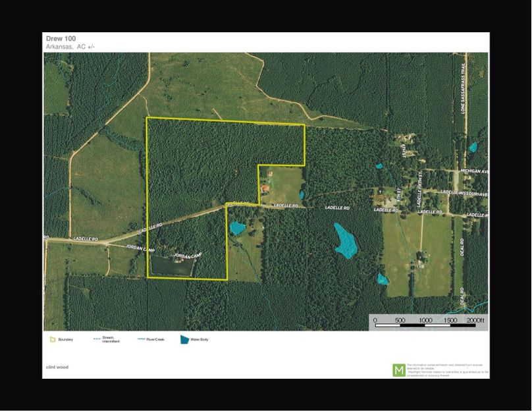This screenshot has width=532, height=411.
Task: Click the 2000ft scale bar label
Action: tap(475, 320)
